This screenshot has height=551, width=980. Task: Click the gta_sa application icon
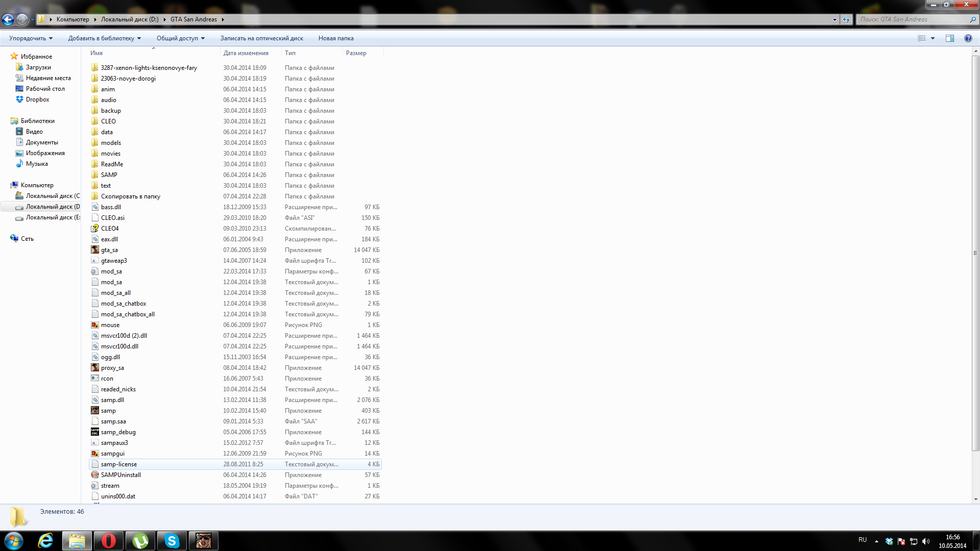[95, 250]
